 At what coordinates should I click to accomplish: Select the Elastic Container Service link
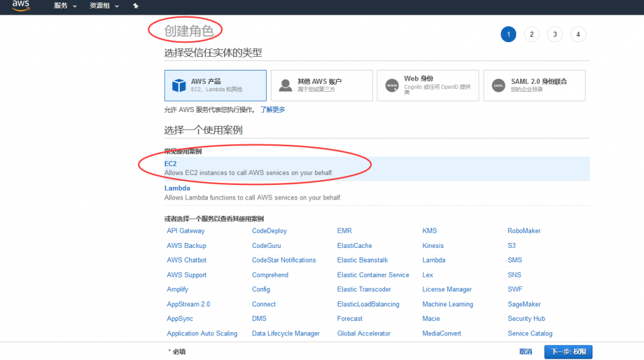[x=374, y=275]
